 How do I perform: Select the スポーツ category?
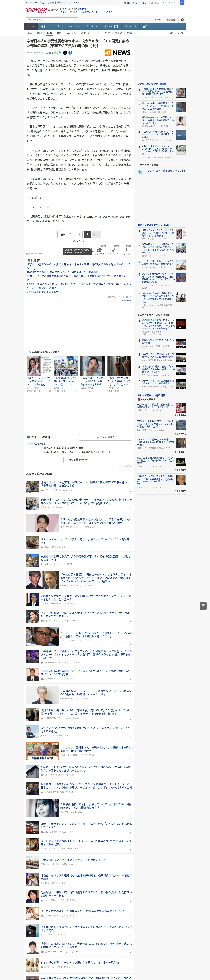[x=86, y=33]
